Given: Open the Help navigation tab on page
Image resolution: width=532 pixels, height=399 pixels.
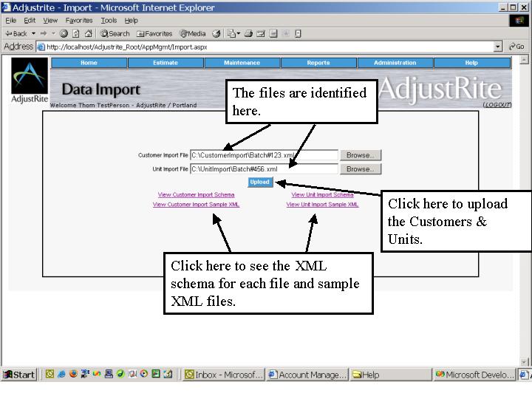Looking at the screenshot, I should coord(471,63).
